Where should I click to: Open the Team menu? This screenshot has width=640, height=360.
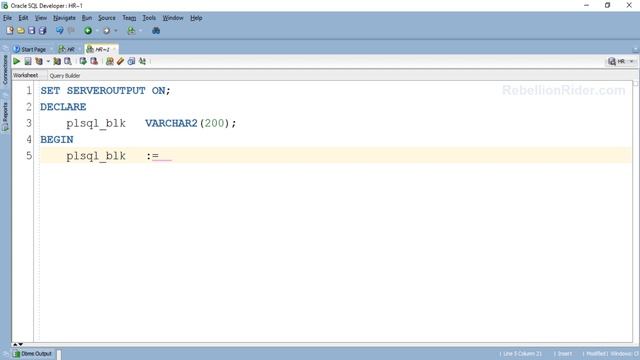[x=129, y=18]
